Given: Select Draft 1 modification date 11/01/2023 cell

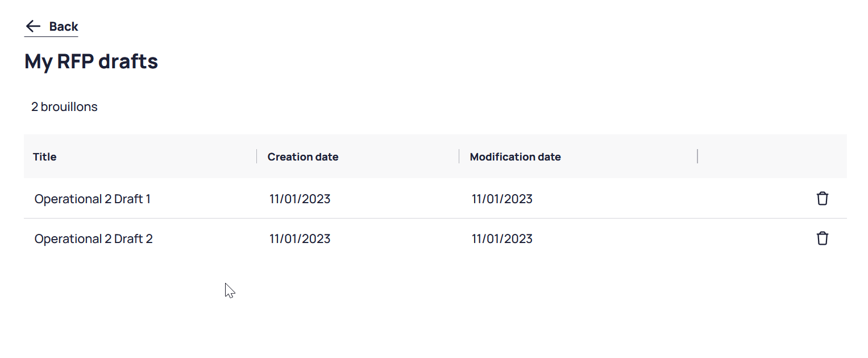Looking at the screenshot, I should (x=502, y=199).
